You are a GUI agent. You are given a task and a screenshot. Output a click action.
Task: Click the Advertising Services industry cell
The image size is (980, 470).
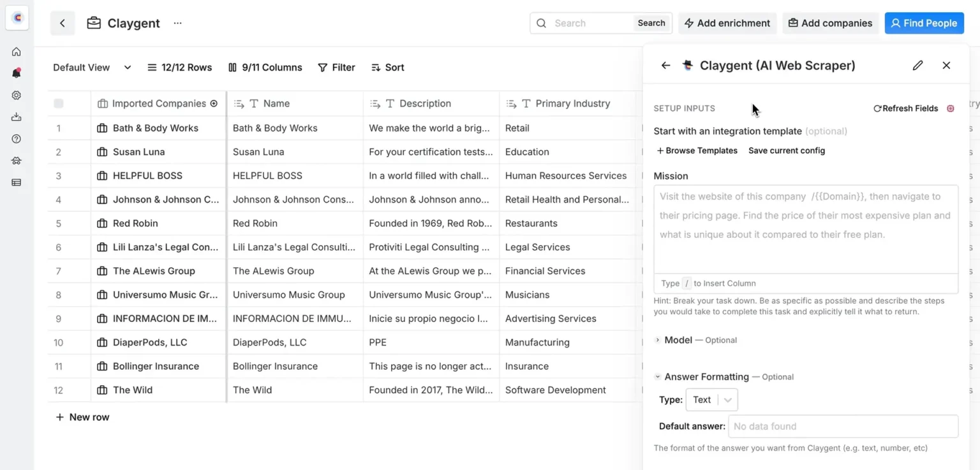[567, 318]
